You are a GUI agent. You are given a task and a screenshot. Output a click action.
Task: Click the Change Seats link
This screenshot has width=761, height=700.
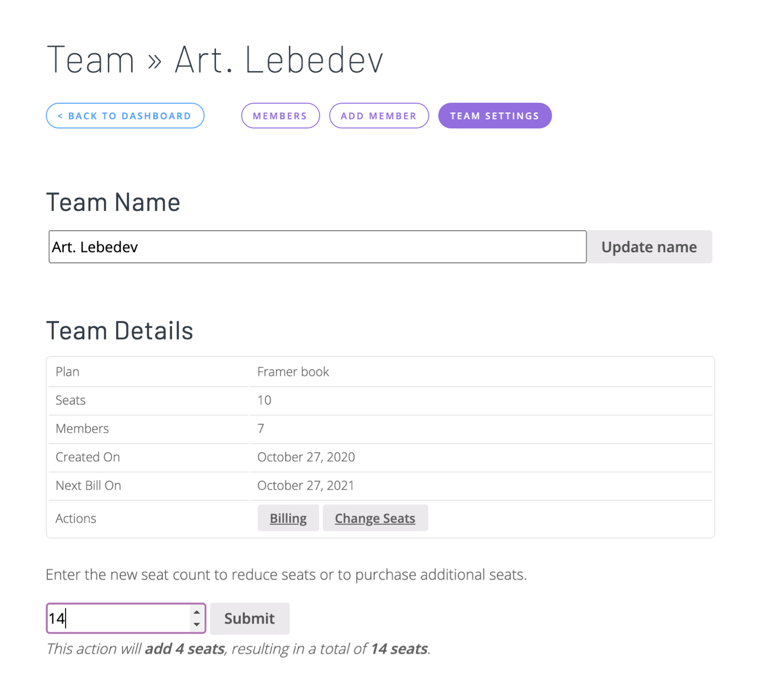coord(375,518)
